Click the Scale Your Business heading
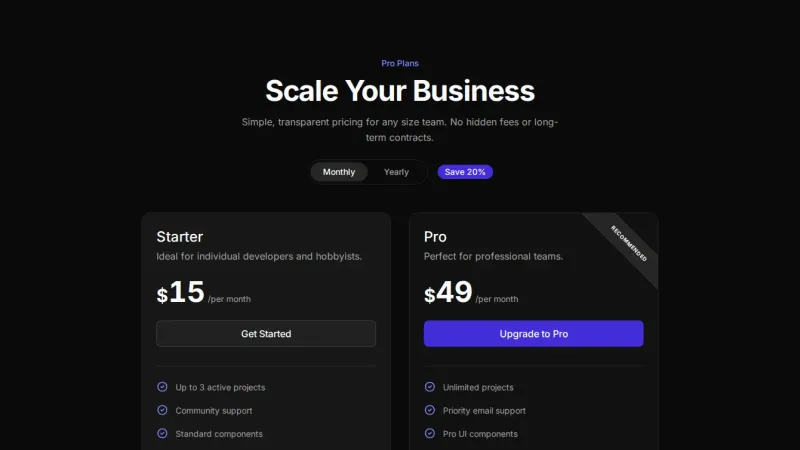The width and height of the screenshot is (800, 450). pos(400,91)
